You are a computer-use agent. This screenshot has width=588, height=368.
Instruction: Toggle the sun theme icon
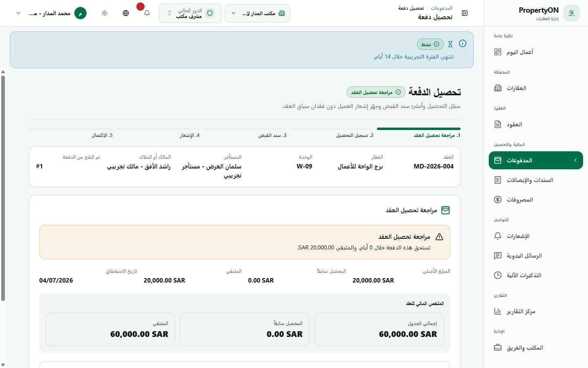click(x=105, y=13)
